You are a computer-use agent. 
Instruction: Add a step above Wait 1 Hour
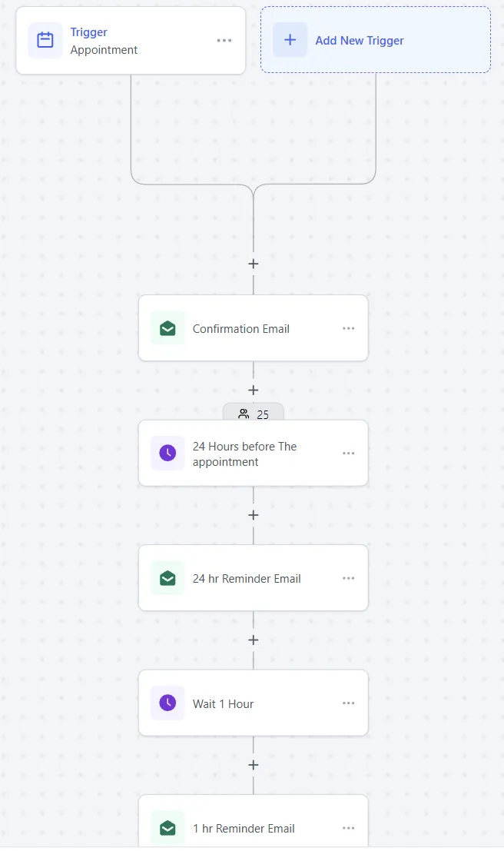254,640
